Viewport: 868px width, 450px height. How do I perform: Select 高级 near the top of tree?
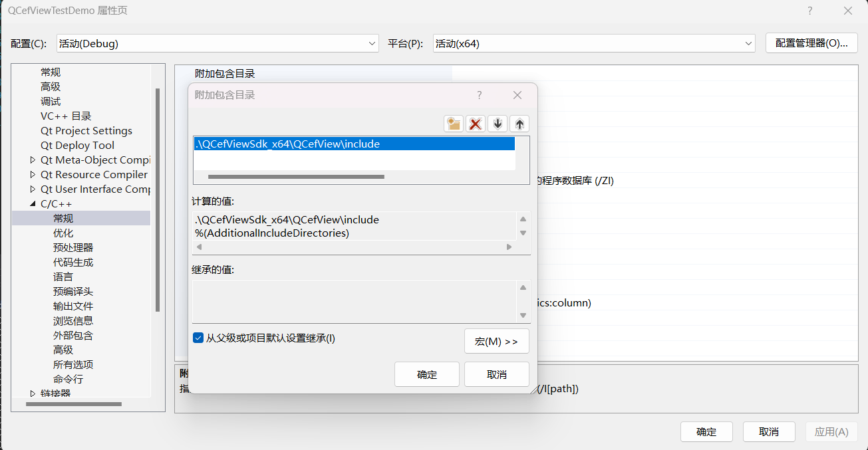click(x=51, y=86)
